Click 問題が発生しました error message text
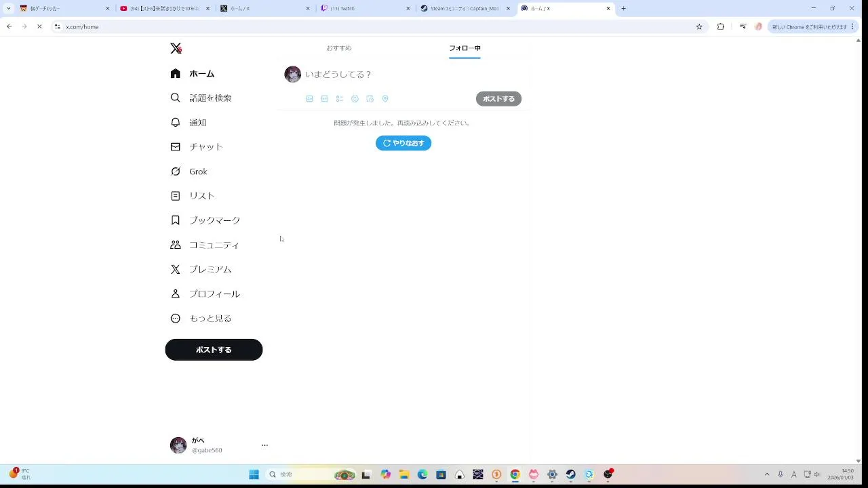 tap(402, 123)
